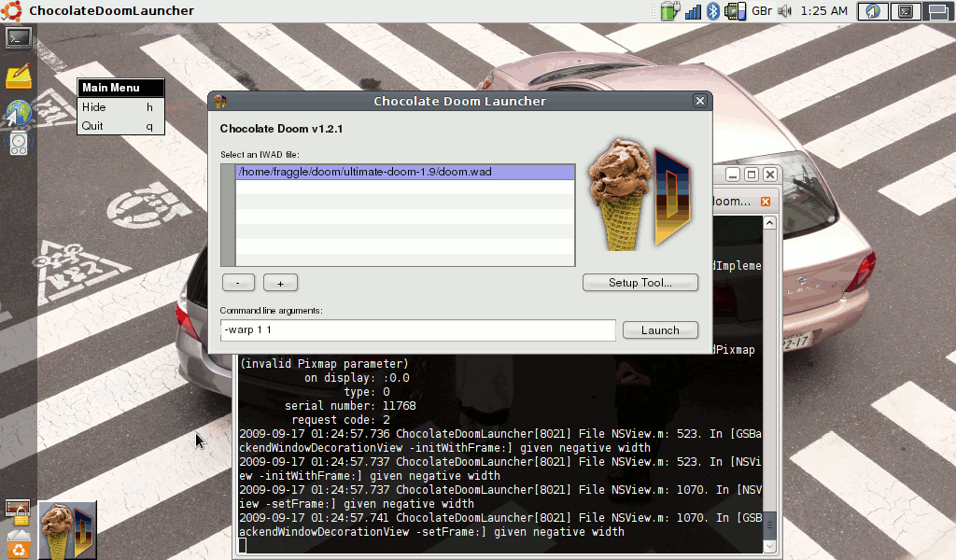Click the speaker volume icon

click(784, 11)
